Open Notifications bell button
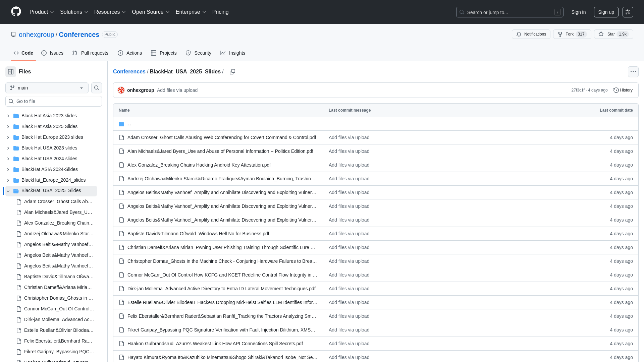Image resolution: width=644 pixels, height=362 pixels. 531,34
